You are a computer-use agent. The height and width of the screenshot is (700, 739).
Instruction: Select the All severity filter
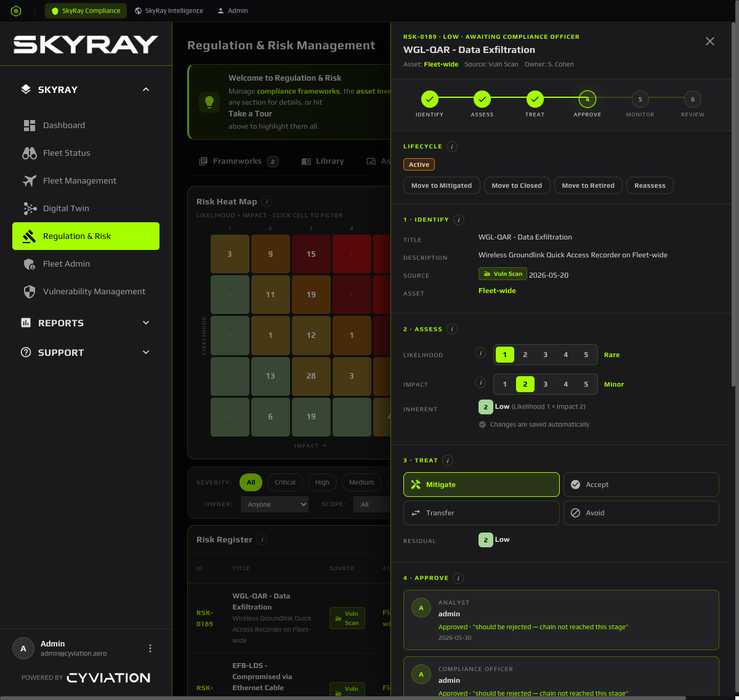(x=251, y=483)
